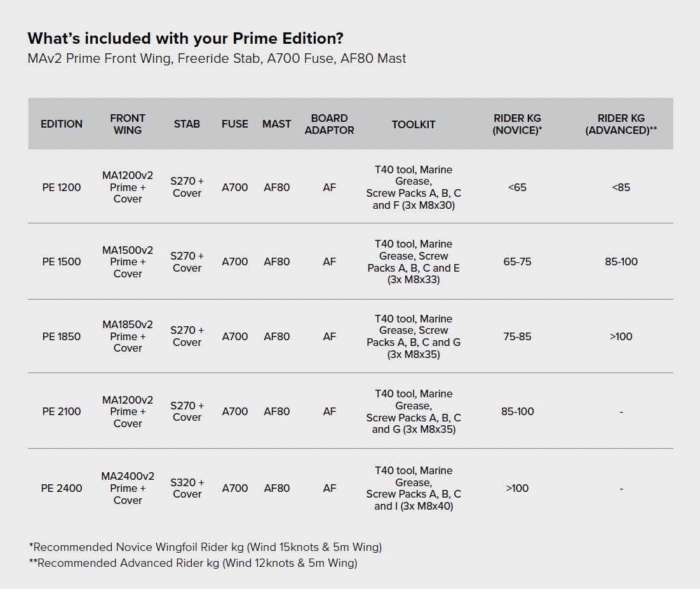This screenshot has height=589, width=700.
Task: Click the MA1500v2 Prime + Cover cell
Action: point(128,261)
